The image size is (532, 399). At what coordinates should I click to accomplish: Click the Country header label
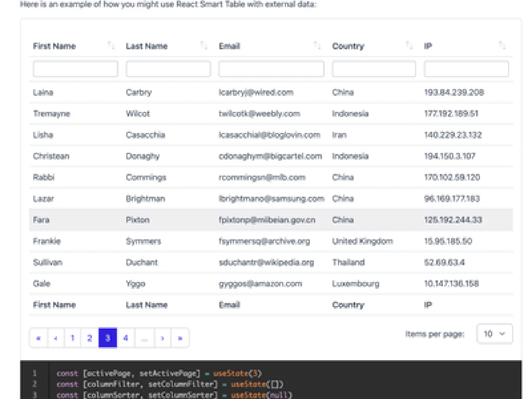348,46
